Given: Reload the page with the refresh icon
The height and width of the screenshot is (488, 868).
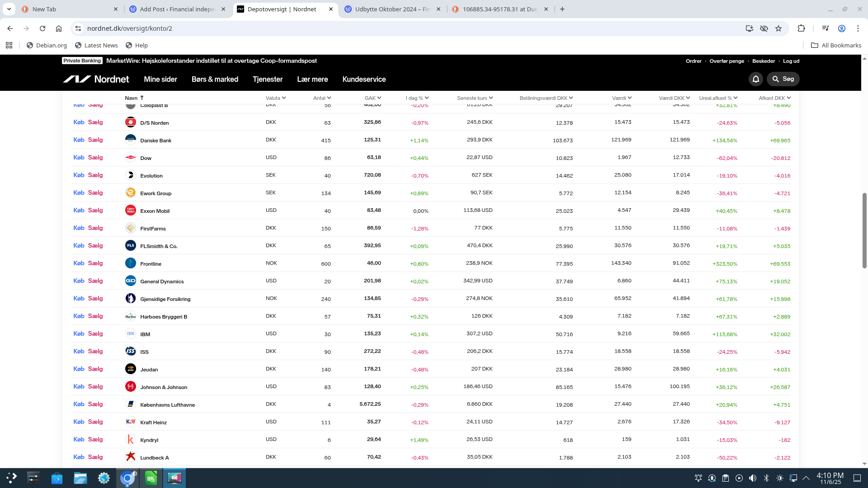Looking at the screenshot, I should (x=42, y=28).
